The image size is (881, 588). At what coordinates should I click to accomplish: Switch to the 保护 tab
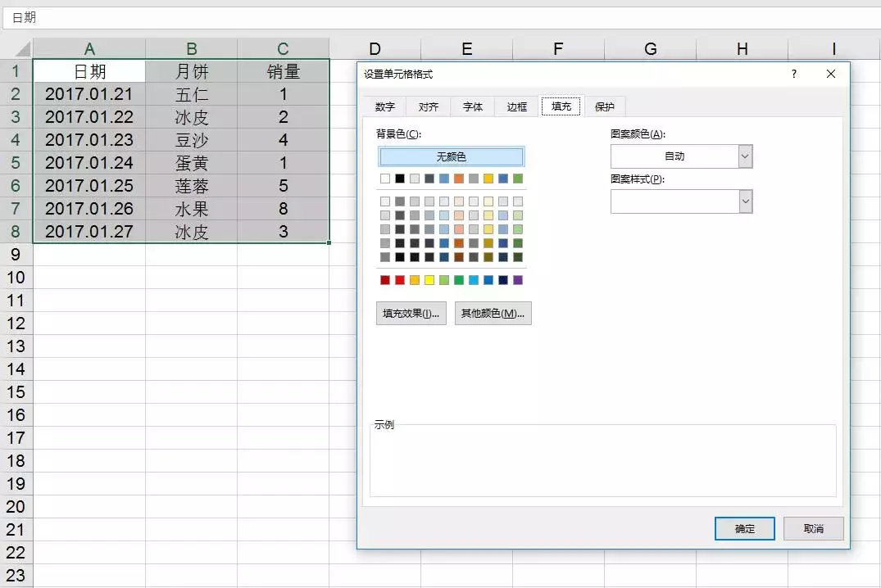(x=605, y=106)
